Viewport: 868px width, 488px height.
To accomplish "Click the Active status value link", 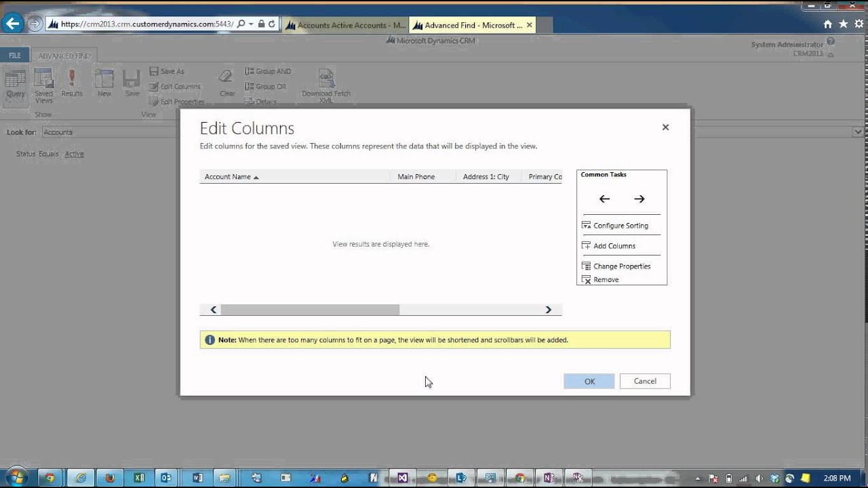I will click(75, 154).
